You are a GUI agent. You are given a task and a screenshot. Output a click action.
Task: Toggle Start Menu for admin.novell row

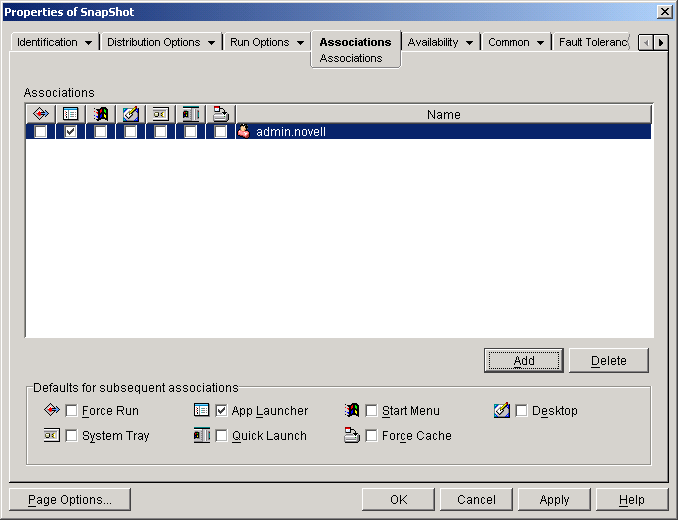pyautogui.click(x=101, y=131)
